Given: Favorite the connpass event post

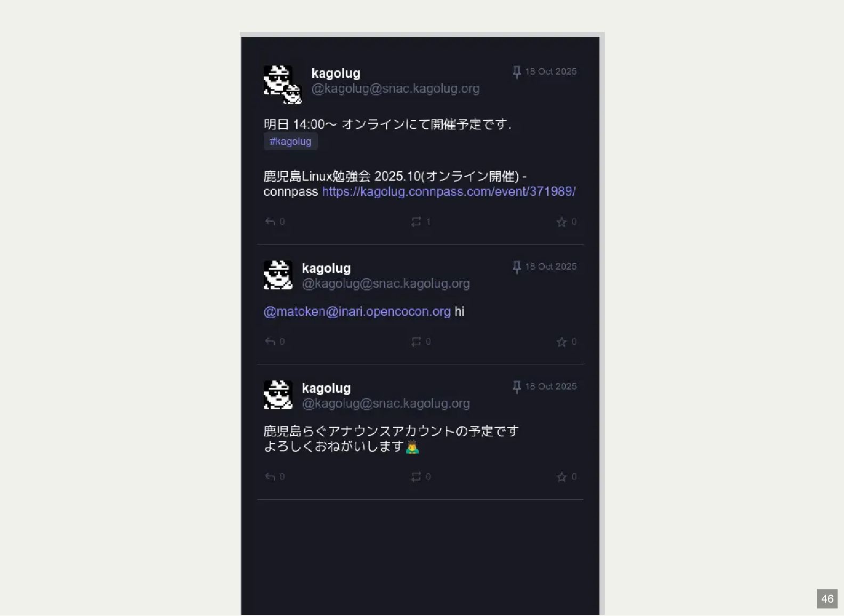Looking at the screenshot, I should coord(562,222).
